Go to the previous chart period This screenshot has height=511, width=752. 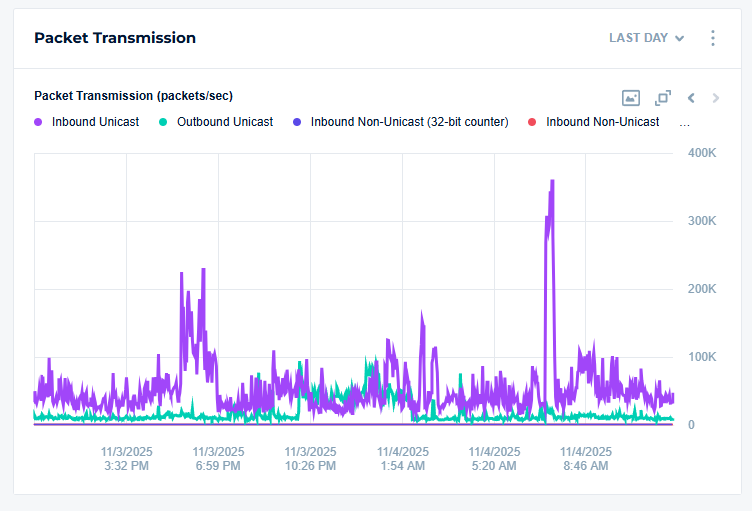(x=691, y=98)
